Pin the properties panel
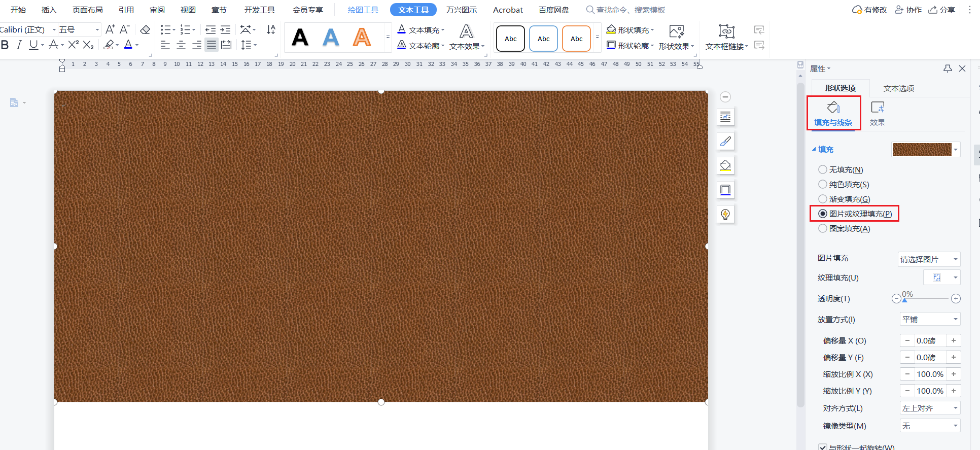Image resolution: width=980 pixels, height=450 pixels. [x=947, y=68]
